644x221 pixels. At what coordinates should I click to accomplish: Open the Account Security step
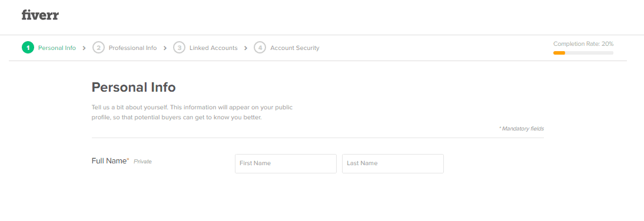click(294, 48)
